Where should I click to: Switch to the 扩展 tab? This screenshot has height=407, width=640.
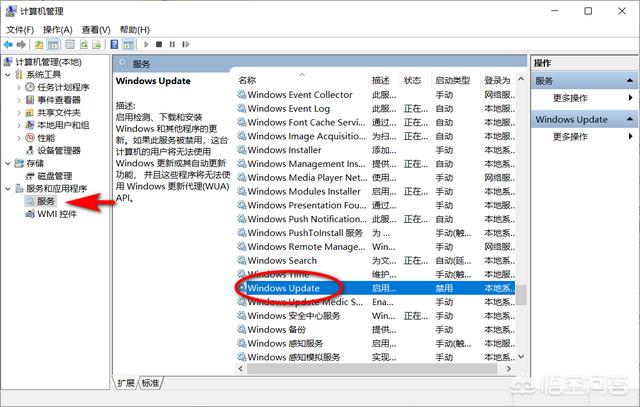125,383
